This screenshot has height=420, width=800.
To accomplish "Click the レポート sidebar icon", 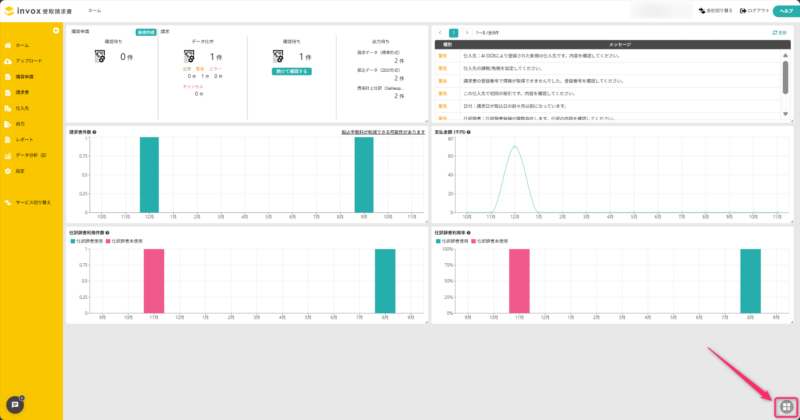I will [8, 140].
